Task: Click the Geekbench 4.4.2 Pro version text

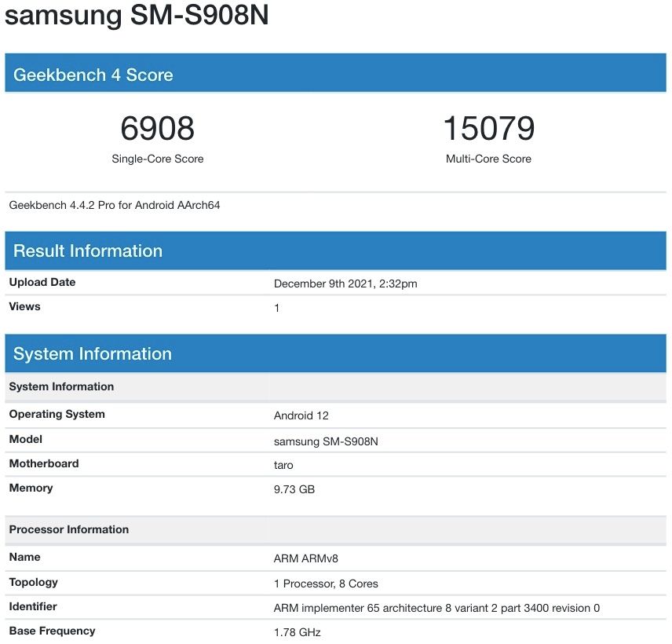Action: point(115,206)
